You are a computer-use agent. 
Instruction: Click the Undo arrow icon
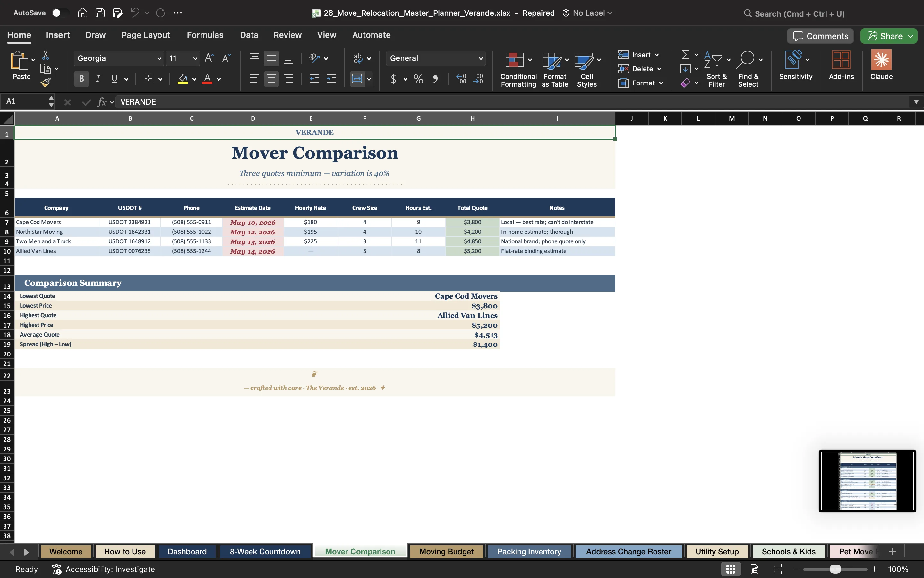(134, 13)
